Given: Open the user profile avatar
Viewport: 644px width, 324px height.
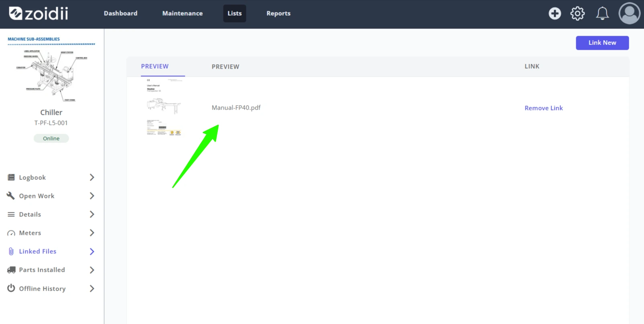Looking at the screenshot, I should 629,13.
